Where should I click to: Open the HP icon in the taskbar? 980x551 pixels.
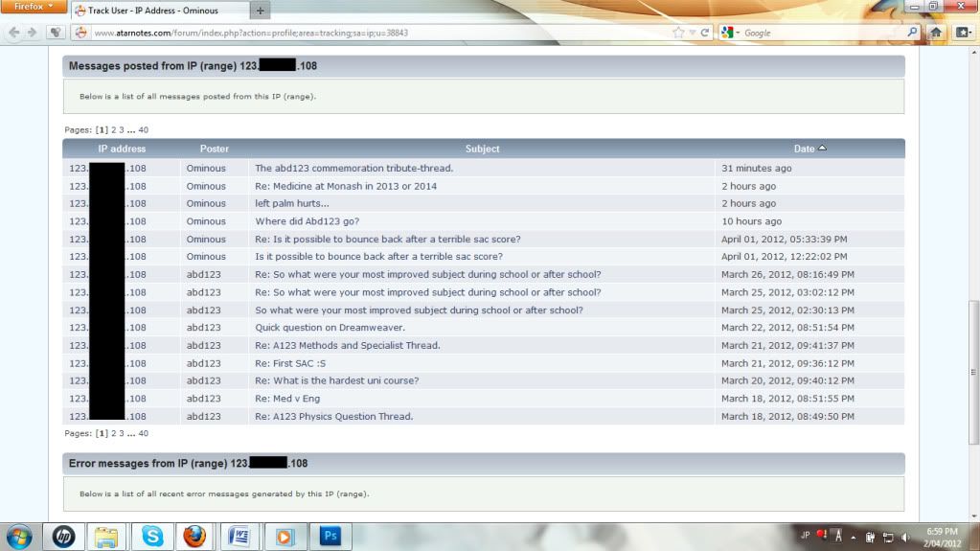click(63, 536)
